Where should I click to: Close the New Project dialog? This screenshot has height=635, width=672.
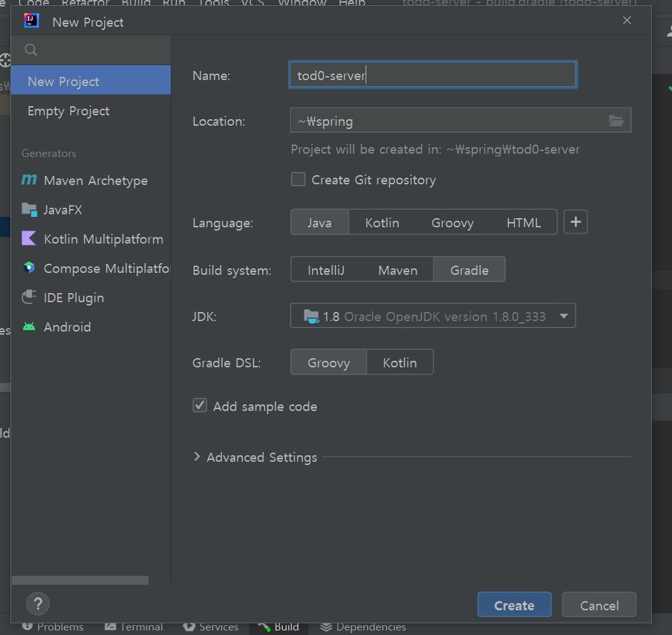coord(626,21)
